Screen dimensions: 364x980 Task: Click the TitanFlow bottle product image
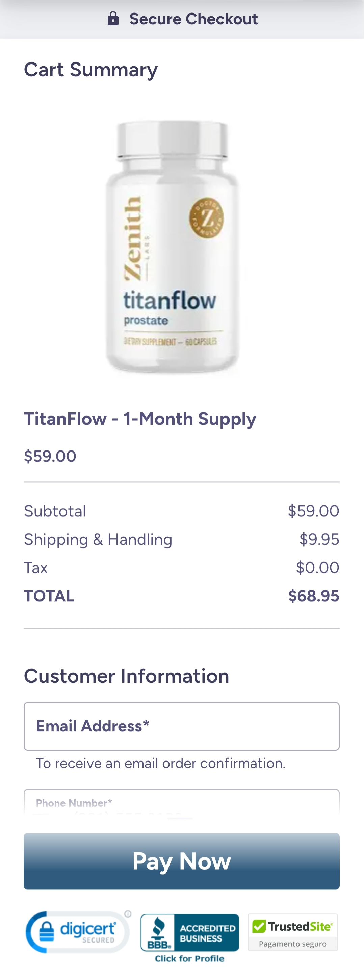tap(172, 247)
